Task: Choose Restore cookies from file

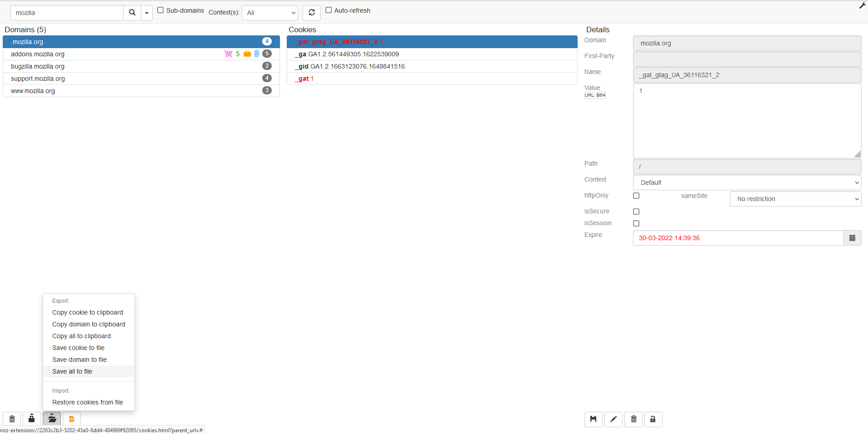Action: point(89,402)
